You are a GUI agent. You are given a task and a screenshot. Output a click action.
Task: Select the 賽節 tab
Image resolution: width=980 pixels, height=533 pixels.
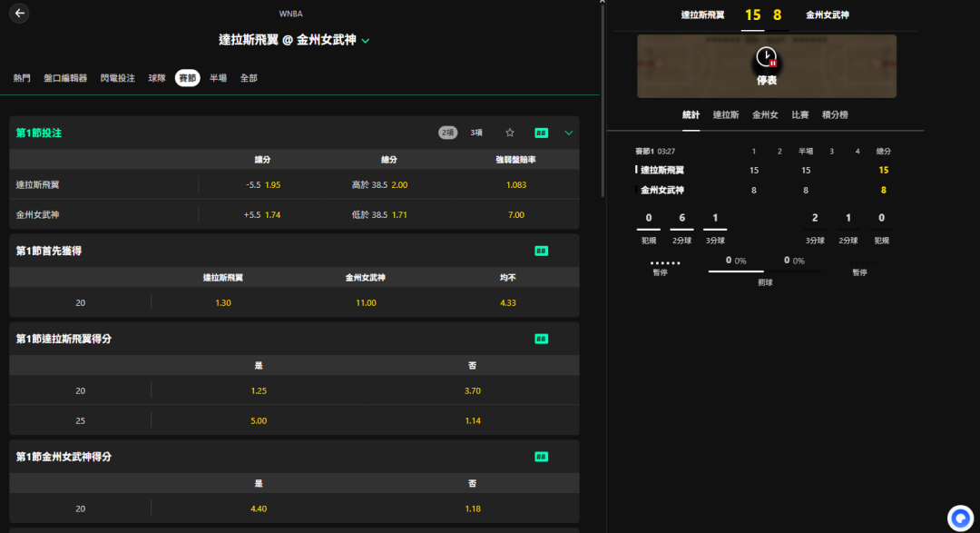click(x=188, y=78)
